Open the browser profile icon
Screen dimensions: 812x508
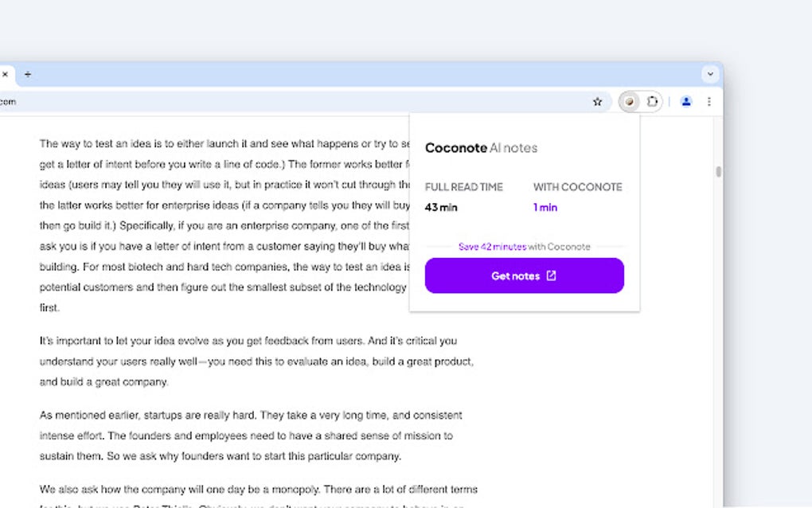(686, 101)
